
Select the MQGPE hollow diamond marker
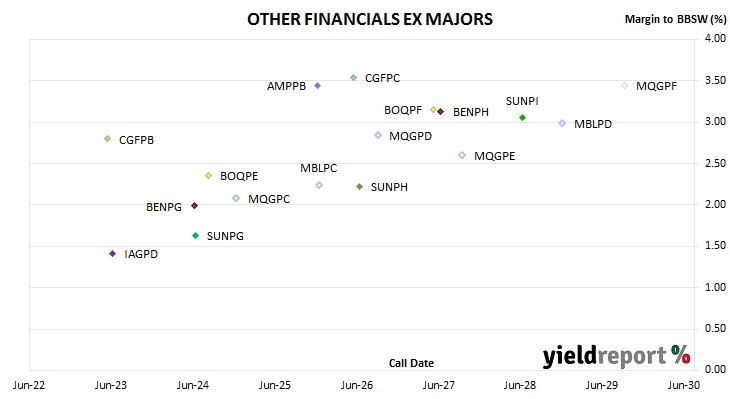click(x=462, y=155)
